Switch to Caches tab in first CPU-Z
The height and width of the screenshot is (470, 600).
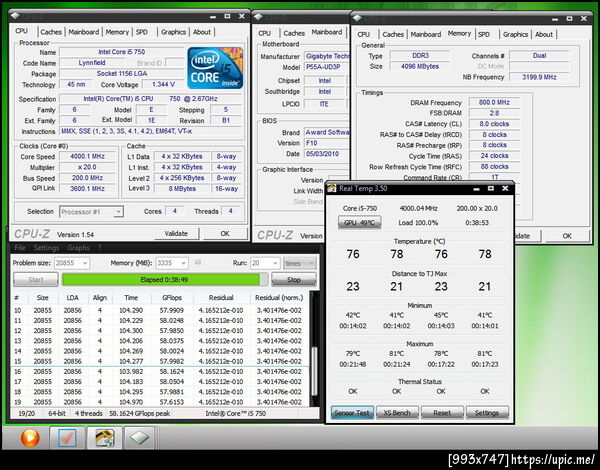(51, 32)
